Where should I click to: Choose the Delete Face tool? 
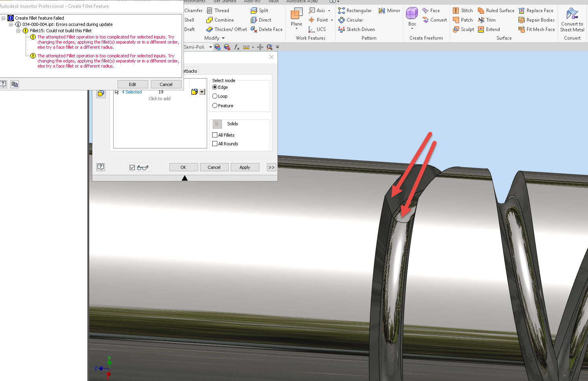pyautogui.click(x=266, y=29)
